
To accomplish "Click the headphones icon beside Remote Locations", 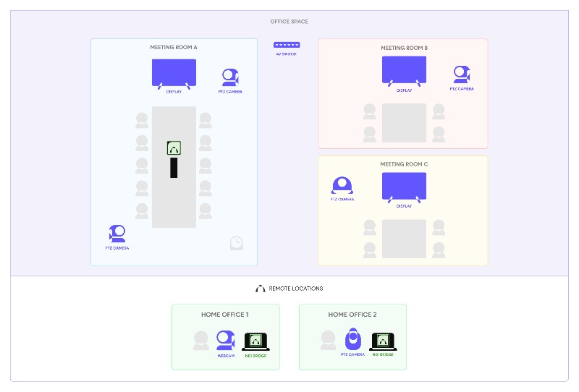I will tap(261, 289).
